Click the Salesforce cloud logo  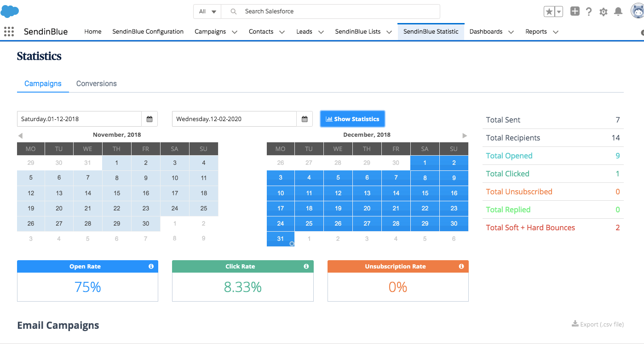pyautogui.click(x=10, y=12)
